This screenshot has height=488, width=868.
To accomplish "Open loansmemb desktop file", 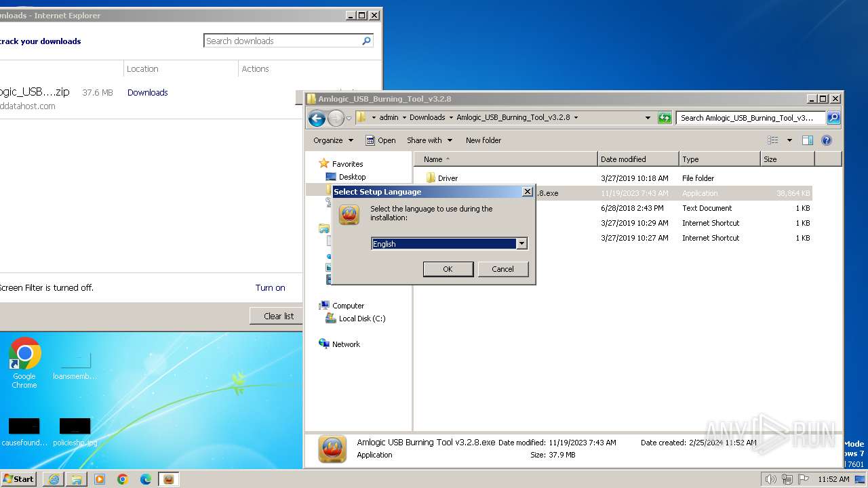I will click(x=75, y=366).
